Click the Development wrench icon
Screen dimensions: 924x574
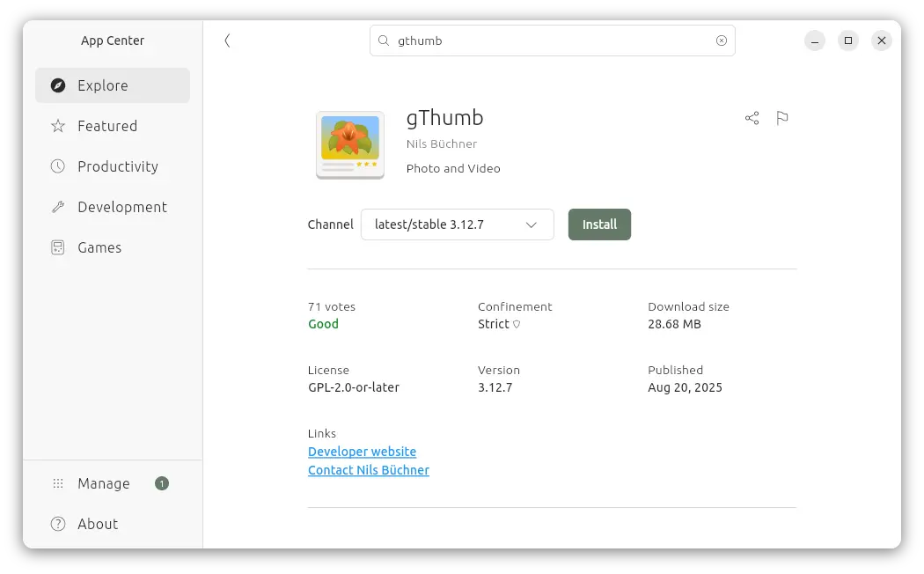58,207
